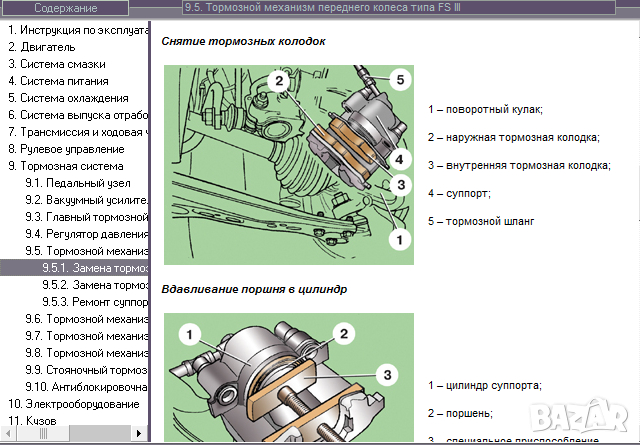Open section 9.2 Вакуумный усилитель
Viewport: 640px width, 445px height.
click(86, 200)
